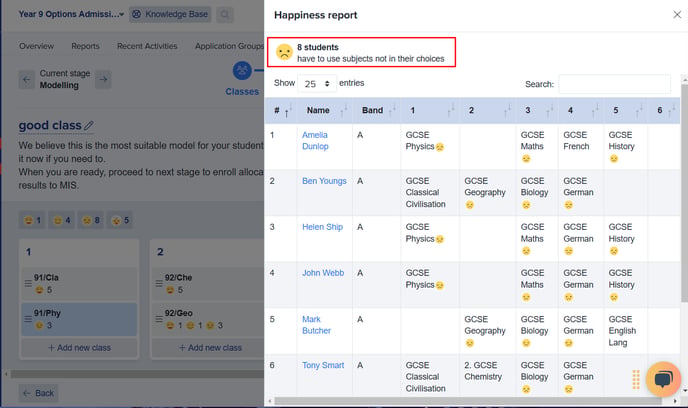Edit the good class name pencil icon
The height and width of the screenshot is (408, 688).
click(x=89, y=125)
